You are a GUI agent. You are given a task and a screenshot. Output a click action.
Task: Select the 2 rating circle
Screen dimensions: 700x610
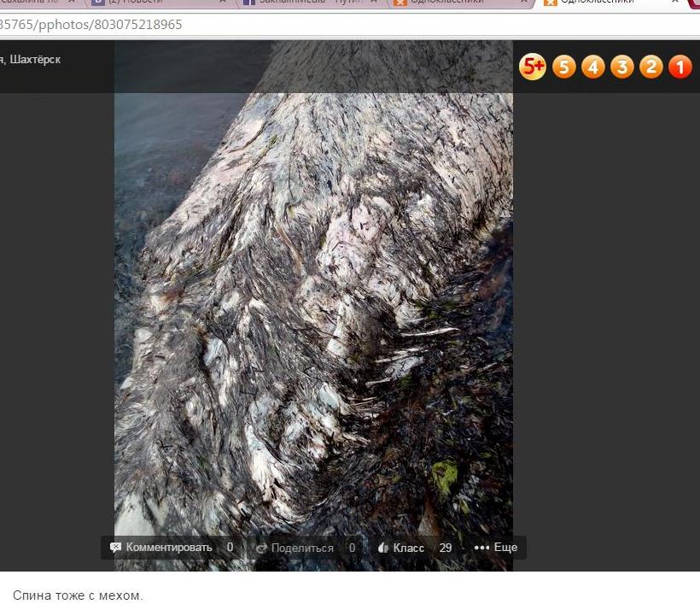(651, 66)
